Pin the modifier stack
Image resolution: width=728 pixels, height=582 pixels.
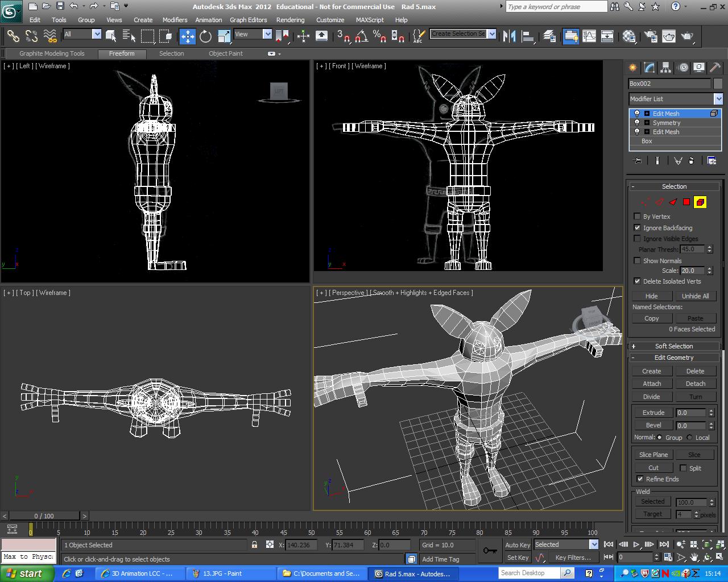[637, 161]
